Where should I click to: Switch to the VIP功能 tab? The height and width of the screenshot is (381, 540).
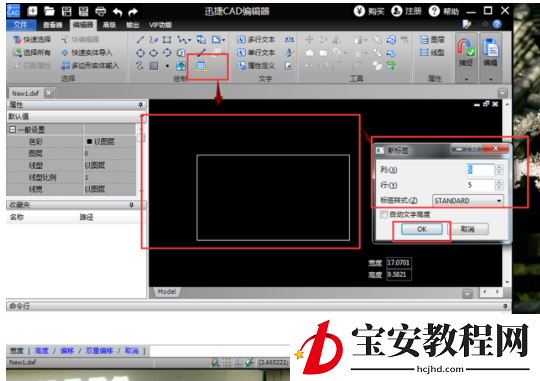pyautogui.click(x=160, y=25)
